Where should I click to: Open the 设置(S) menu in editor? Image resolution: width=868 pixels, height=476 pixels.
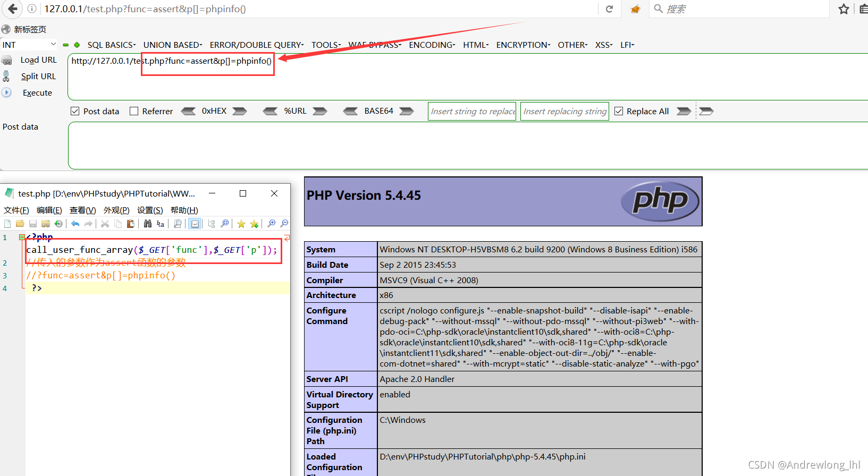[150, 210]
